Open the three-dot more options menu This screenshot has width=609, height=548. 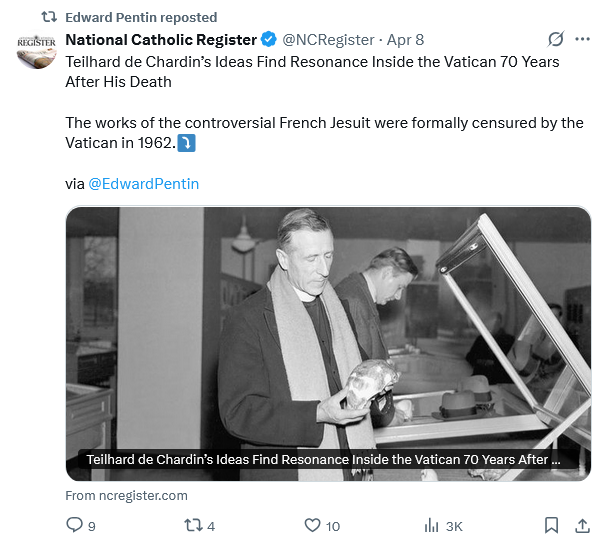click(583, 40)
